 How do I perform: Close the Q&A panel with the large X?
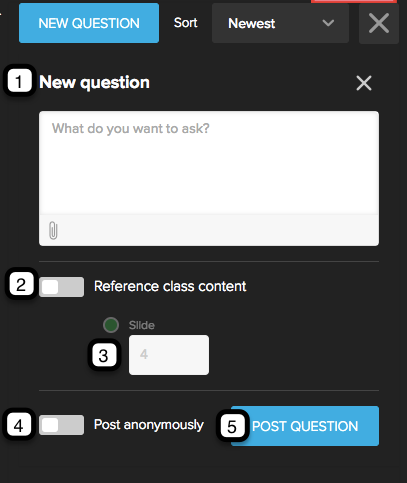point(379,23)
